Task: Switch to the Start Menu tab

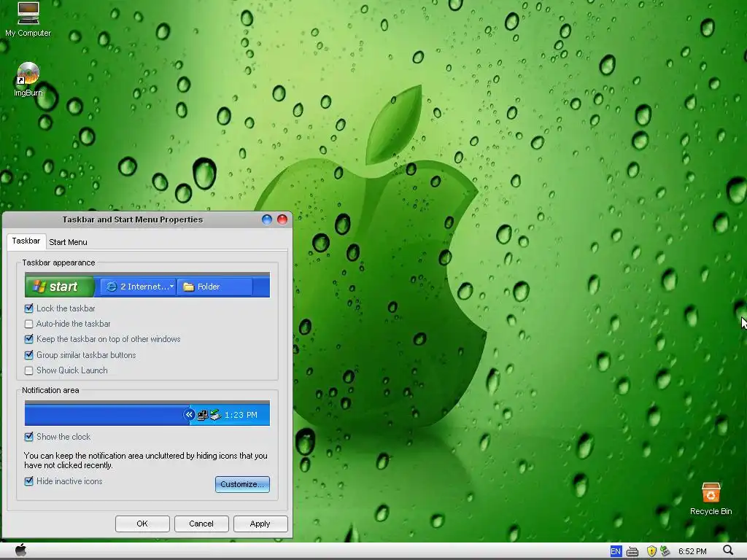Action: pos(68,242)
